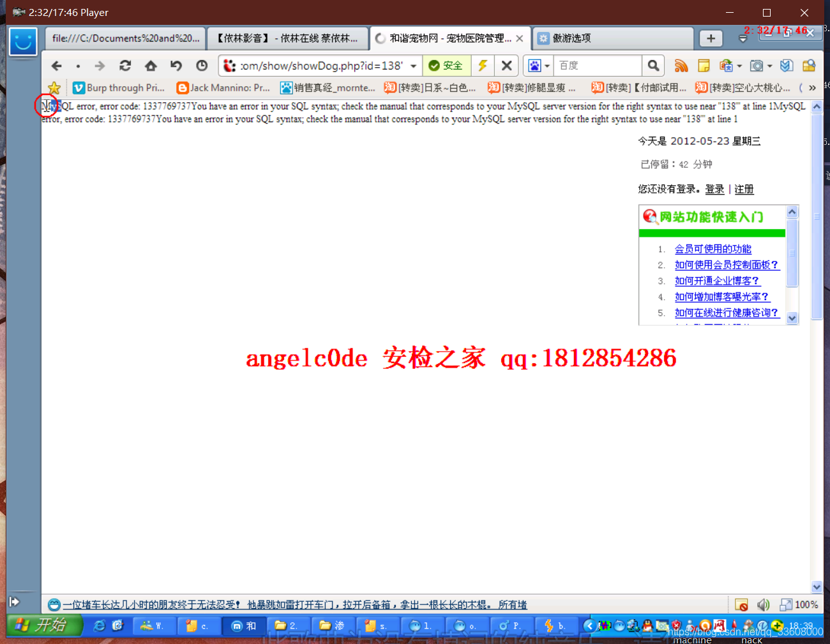The height and width of the screenshot is (644, 830).
Task: Switch to the 依林影音 tab
Action: pos(288,38)
